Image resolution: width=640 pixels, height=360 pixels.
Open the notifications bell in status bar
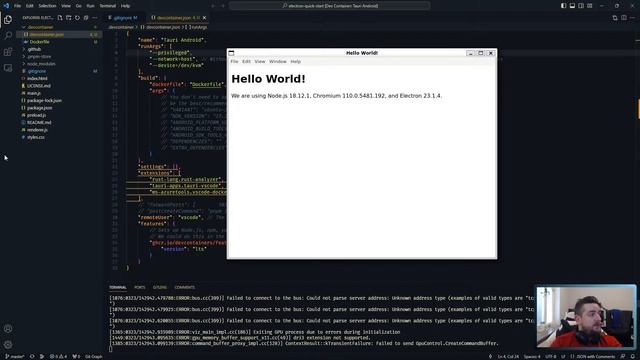tap(633, 357)
